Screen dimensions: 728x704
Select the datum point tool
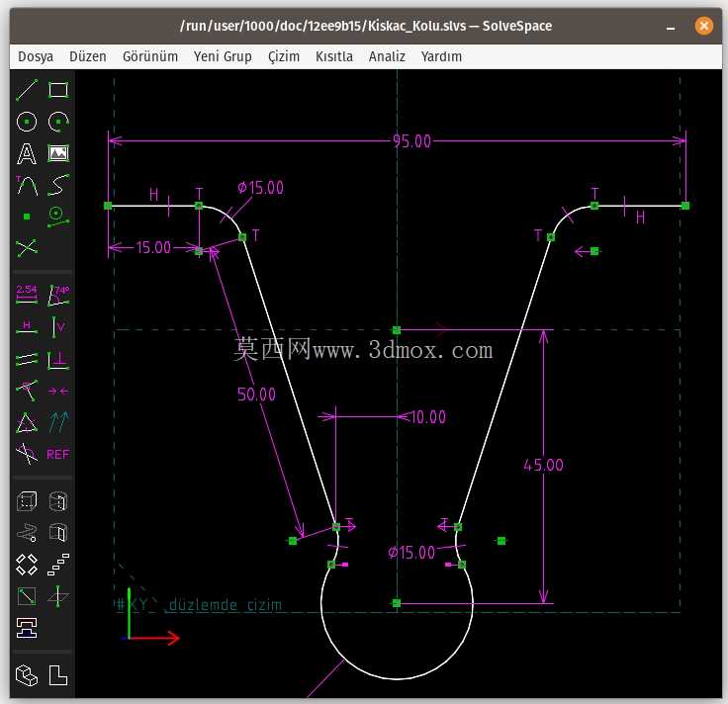(x=27, y=217)
